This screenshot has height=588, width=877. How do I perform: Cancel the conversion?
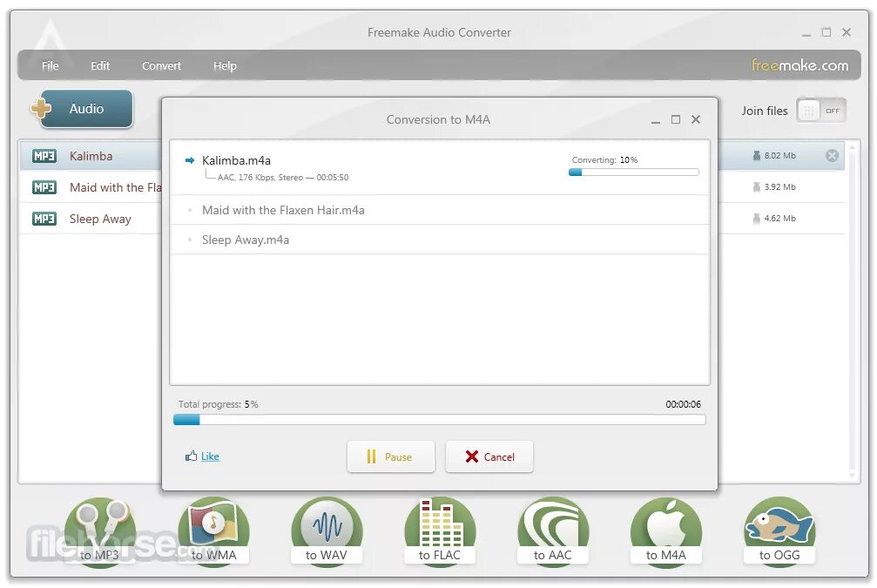[489, 456]
